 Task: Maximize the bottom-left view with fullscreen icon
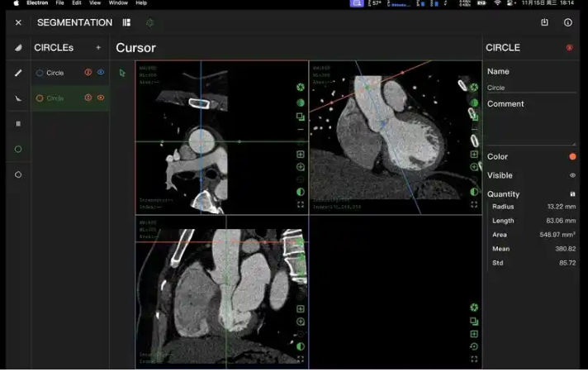[301, 360]
